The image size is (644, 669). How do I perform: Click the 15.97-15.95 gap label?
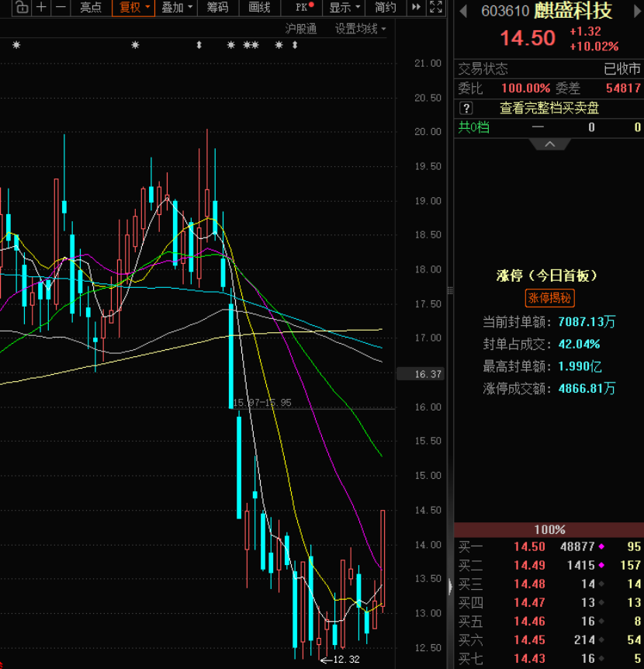[262, 403]
